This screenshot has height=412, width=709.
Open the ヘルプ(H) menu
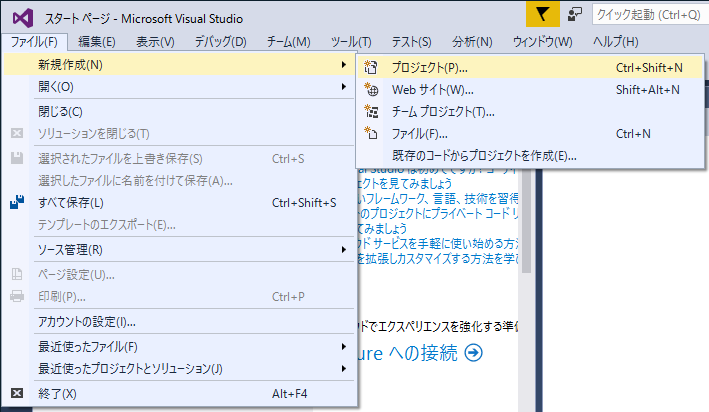coord(615,42)
